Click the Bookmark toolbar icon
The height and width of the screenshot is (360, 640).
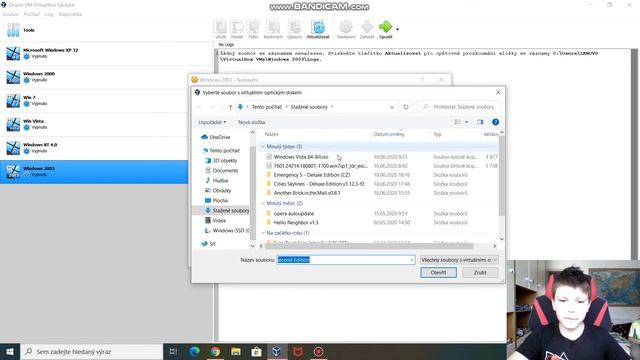(273, 27)
